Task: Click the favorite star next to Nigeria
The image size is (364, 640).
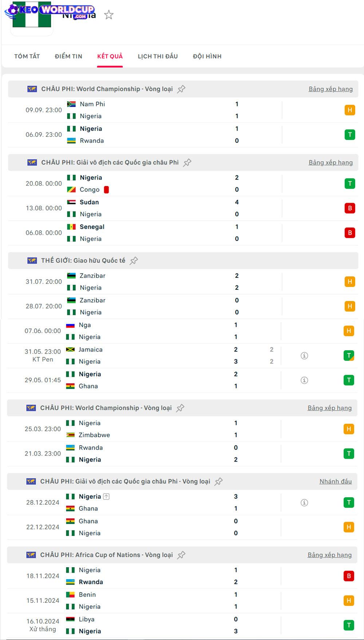Action: (109, 15)
